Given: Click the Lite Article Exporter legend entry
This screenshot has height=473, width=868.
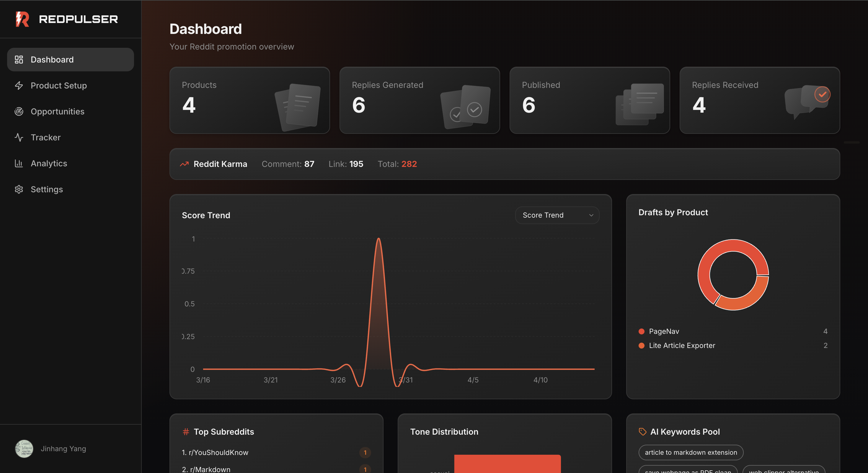Looking at the screenshot, I should coord(682,345).
